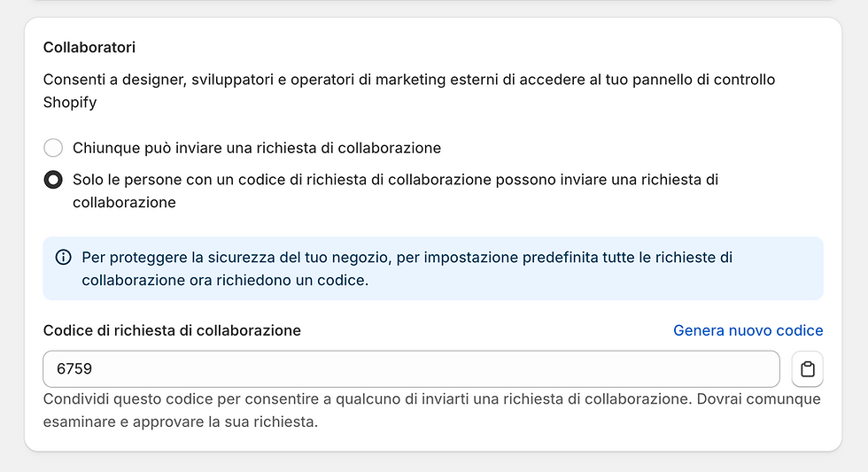
Task: Click the 'Genera nuovo codice' link
Action: point(748,330)
